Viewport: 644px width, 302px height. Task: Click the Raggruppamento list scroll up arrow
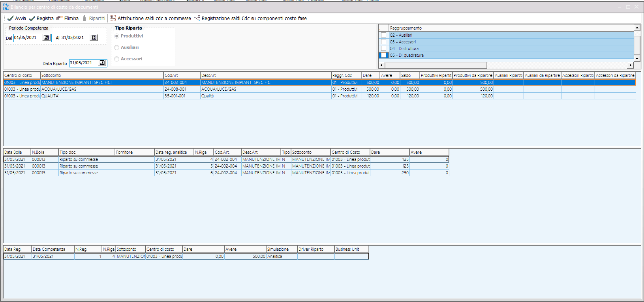pyautogui.click(x=637, y=28)
